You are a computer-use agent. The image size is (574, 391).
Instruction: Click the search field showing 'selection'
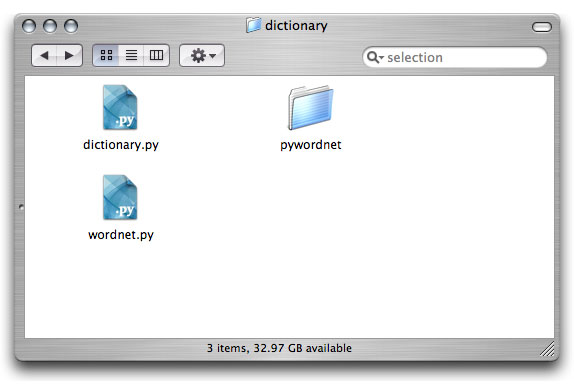pos(455,57)
